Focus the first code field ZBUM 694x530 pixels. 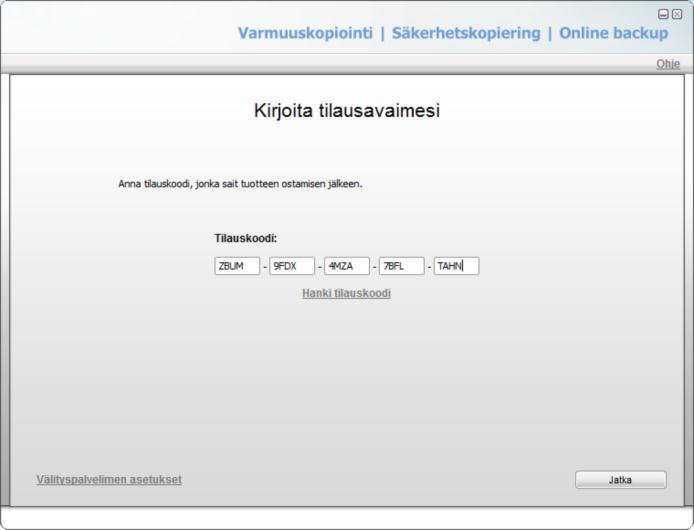pyautogui.click(x=237, y=266)
